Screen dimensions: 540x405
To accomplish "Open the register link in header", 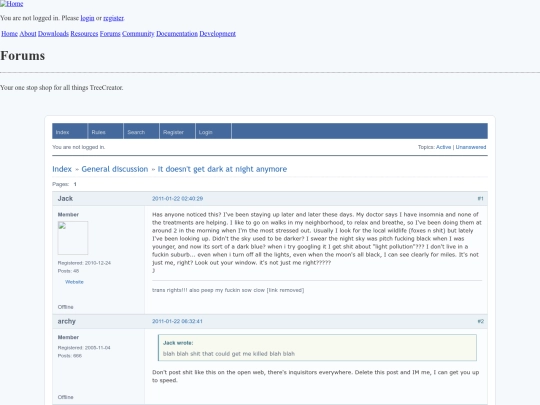I will (x=113, y=18).
